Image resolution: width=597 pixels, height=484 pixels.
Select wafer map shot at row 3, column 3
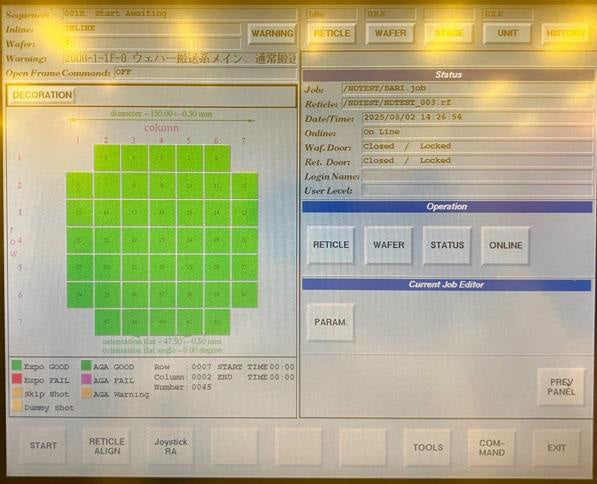click(x=134, y=213)
